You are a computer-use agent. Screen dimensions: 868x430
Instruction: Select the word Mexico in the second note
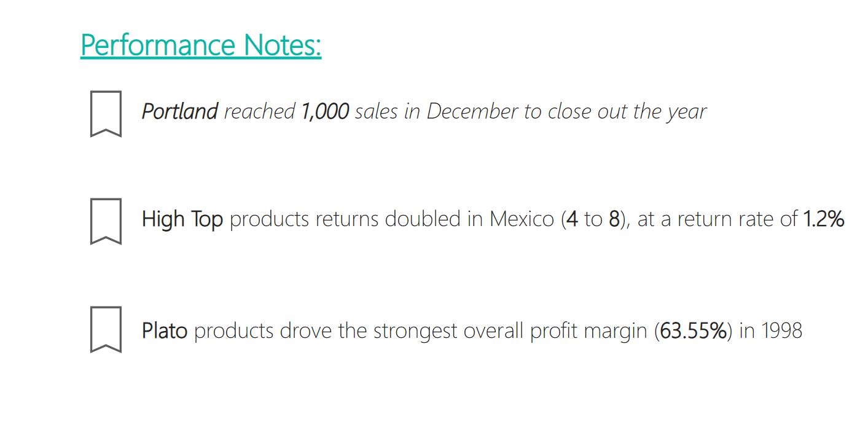tap(522, 219)
